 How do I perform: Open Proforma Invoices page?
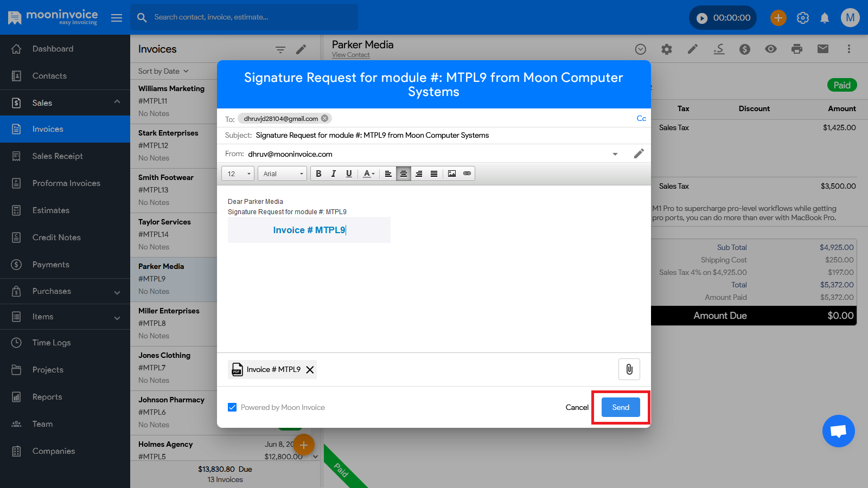pyautogui.click(x=65, y=183)
